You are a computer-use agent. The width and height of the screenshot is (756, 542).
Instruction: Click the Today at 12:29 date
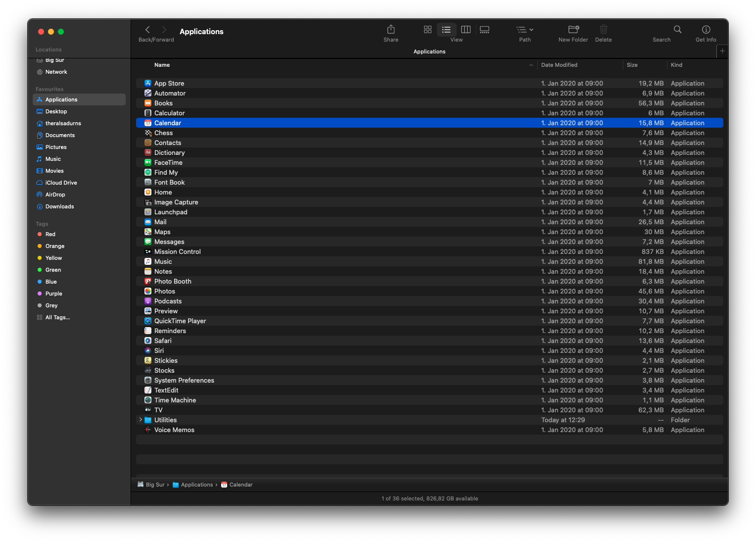(x=563, y=420)
